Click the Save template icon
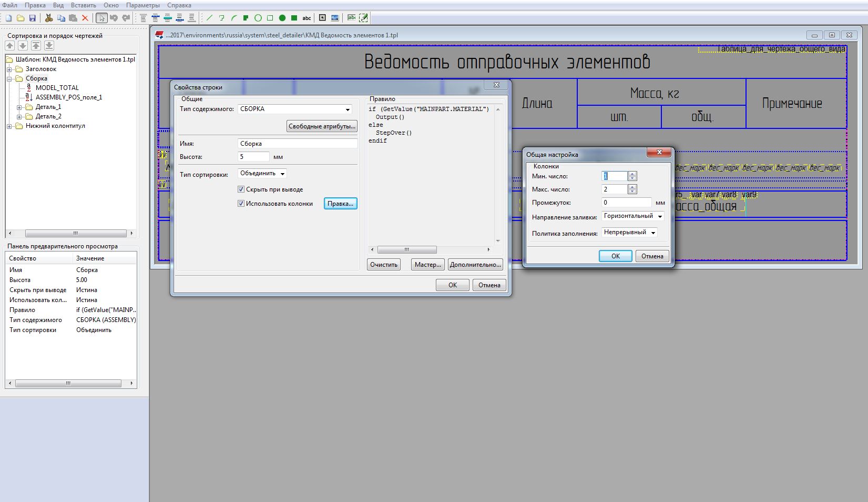868x502 pixels. coord(32,18)
